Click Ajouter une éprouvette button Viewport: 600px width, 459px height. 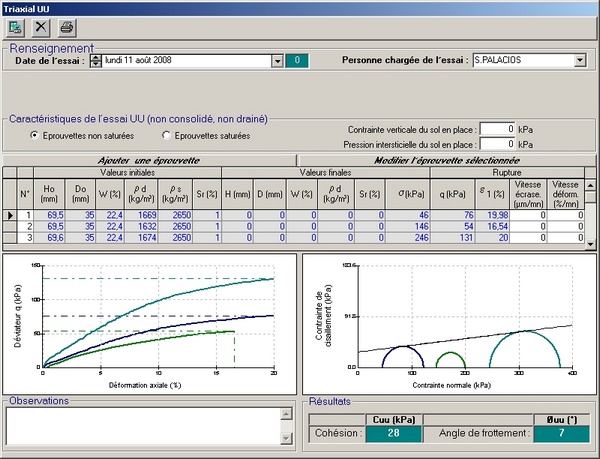[x=149, y=159]
